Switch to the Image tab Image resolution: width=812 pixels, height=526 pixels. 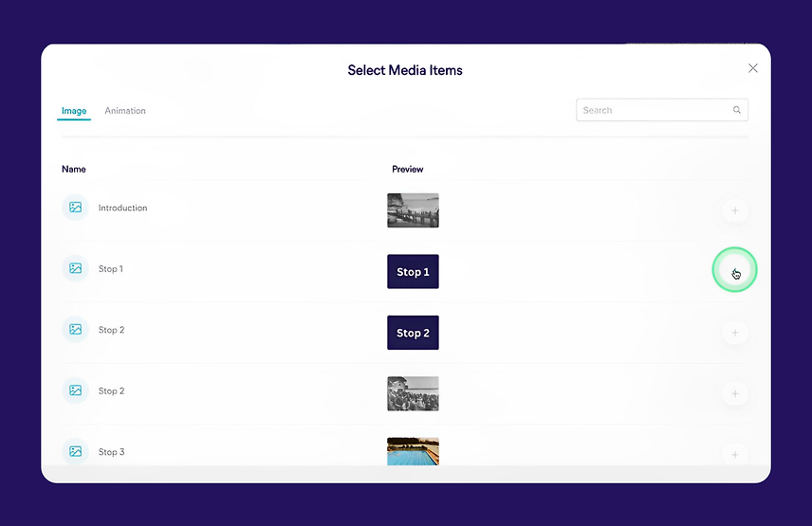74,111
